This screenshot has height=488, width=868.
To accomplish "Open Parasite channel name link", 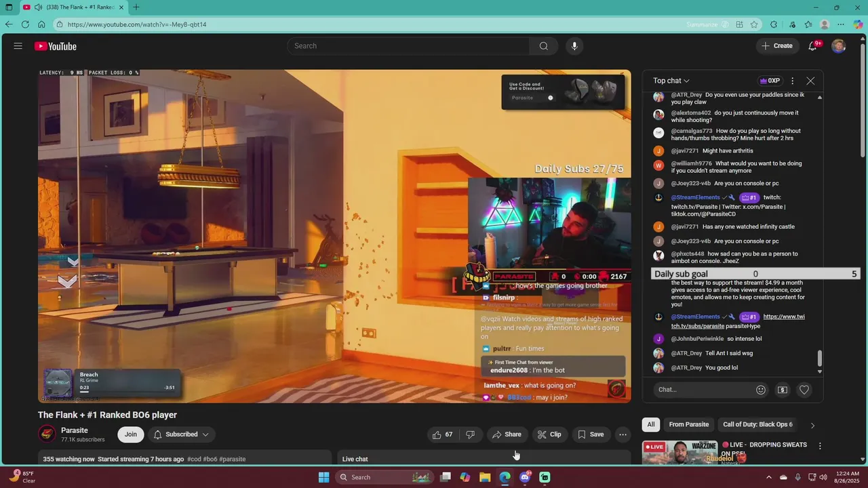I will tap(75, 430).
